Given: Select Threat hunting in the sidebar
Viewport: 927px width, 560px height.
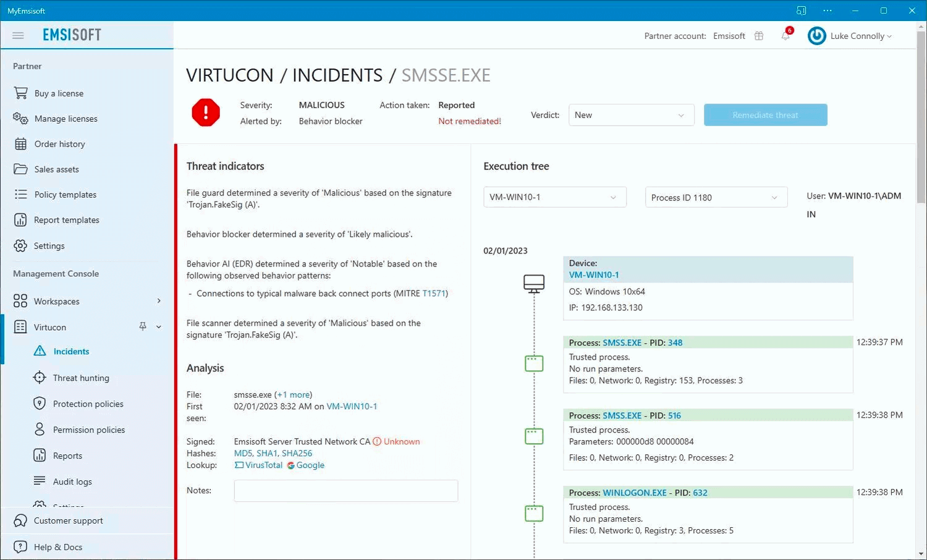Looking at the screenshot, I should [81, 378].
